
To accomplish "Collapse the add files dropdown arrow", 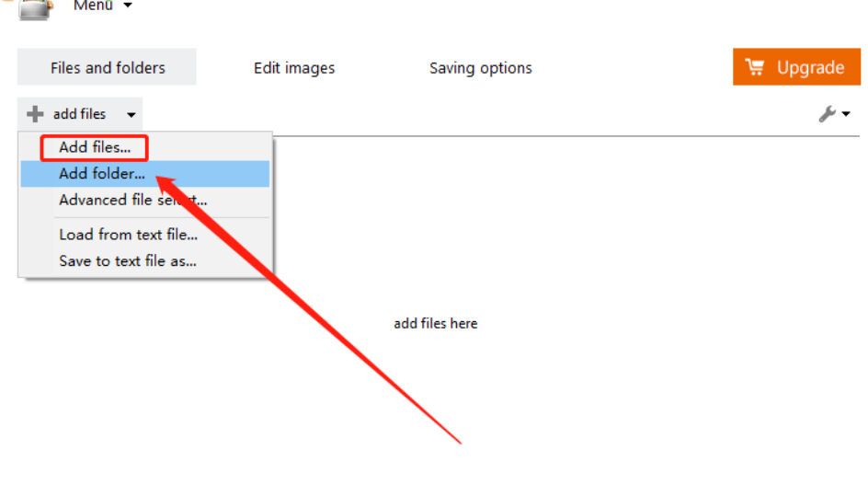I will [131, 115].
